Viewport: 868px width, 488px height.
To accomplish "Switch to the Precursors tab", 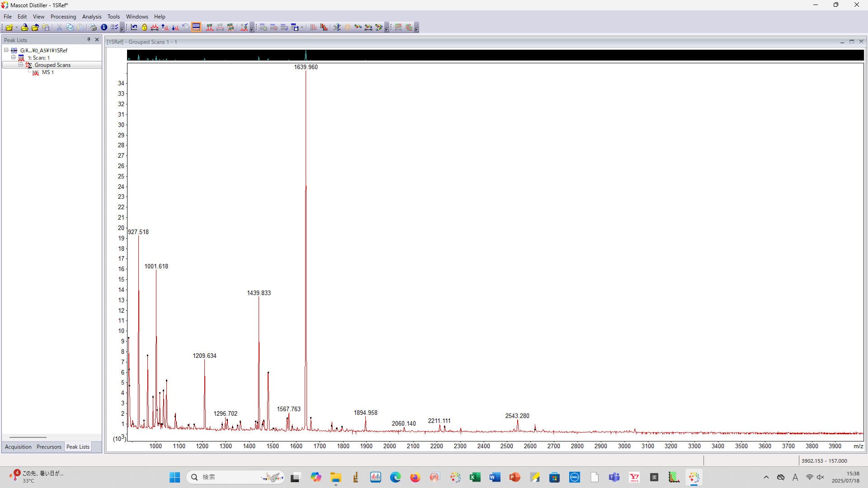I will tap(49, 447).
